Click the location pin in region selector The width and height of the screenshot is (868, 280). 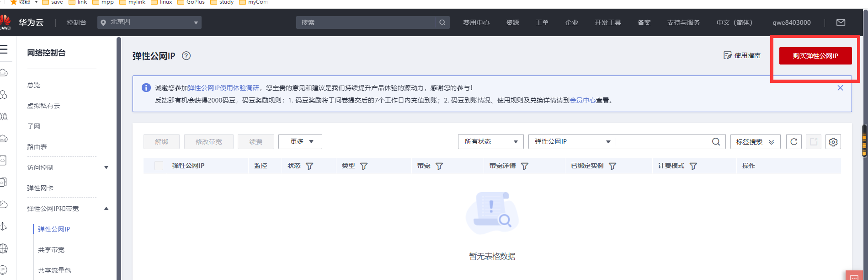(103, 22)
